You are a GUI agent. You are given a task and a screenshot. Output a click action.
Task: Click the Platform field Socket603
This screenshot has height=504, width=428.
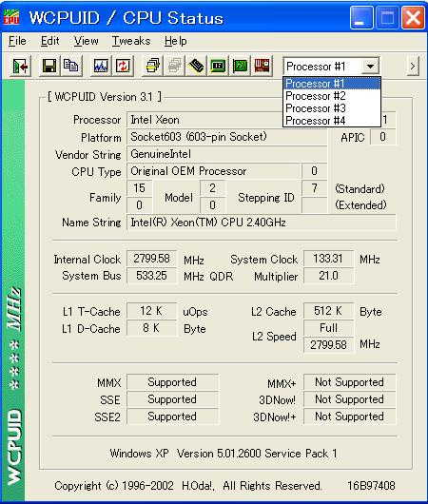click(x=227, y=137)
